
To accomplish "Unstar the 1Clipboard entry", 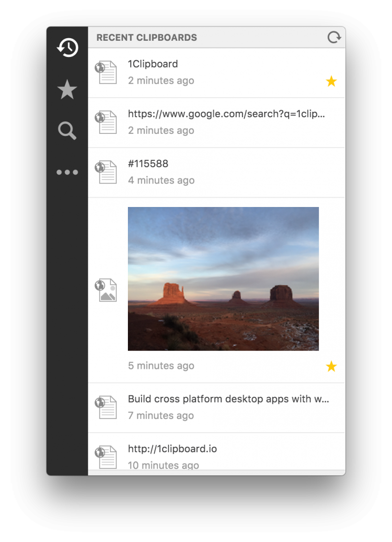I will [x=331, y=81].
